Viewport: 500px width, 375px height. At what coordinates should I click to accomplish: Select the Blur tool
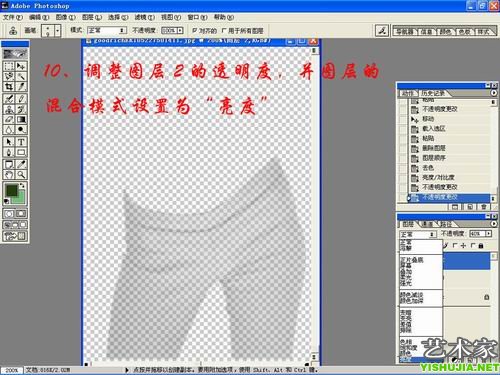tap(9, 130)
